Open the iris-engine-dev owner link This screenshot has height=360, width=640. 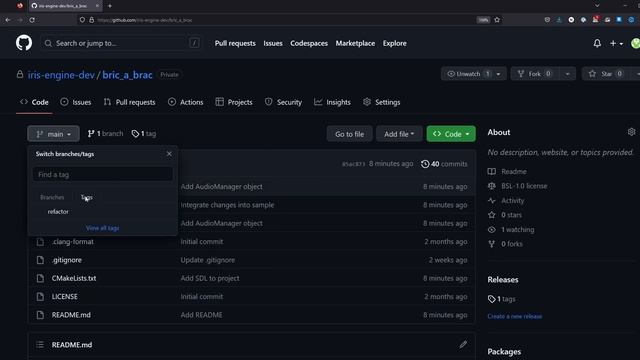point(61,75)
